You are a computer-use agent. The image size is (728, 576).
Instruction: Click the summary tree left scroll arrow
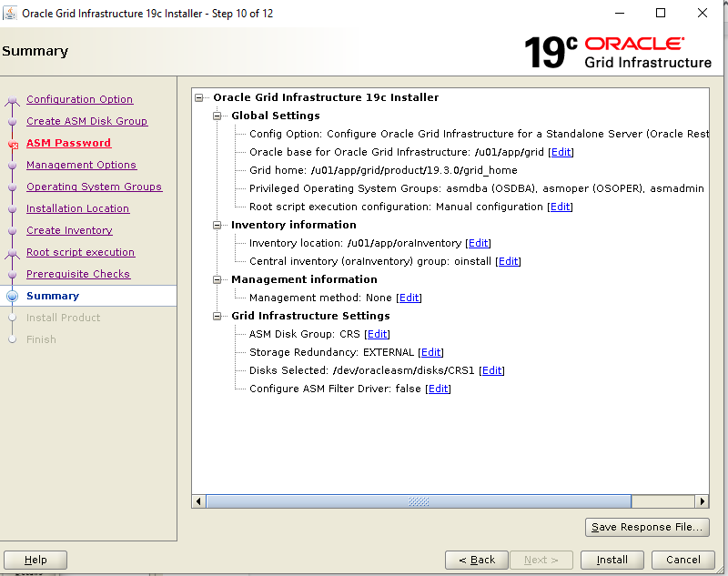(x=198, y=501)
